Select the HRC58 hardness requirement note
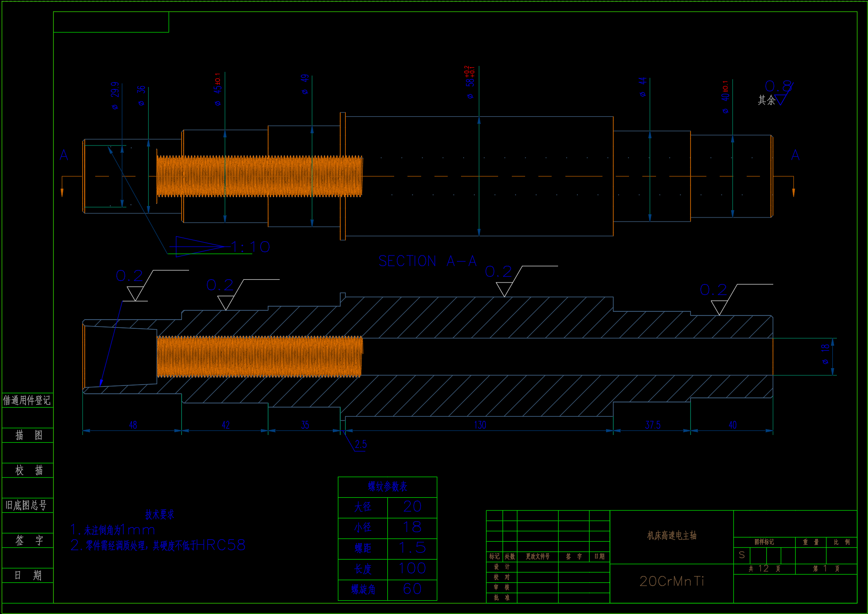Viewport: 868px width, 614px height. click(158, 545)
